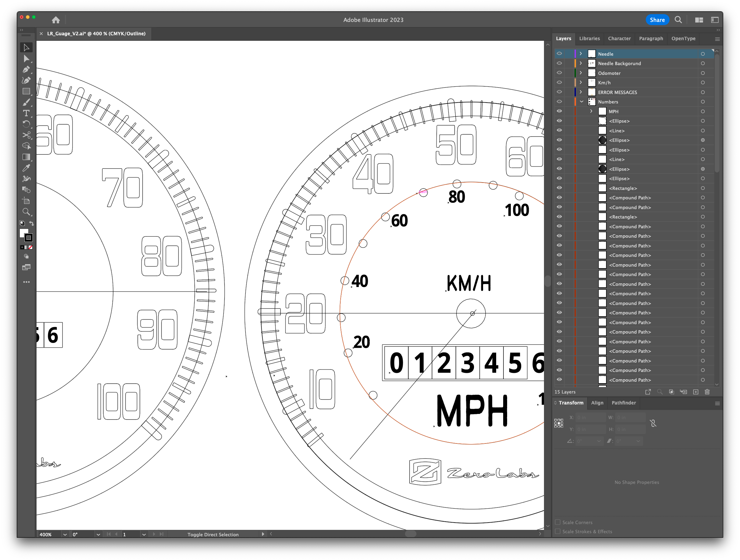Click the fill color swatch in the toolbar
Image resolution: width=740 pixels, height=560 pixels.
pyautogui.click(x=24, y=233)
